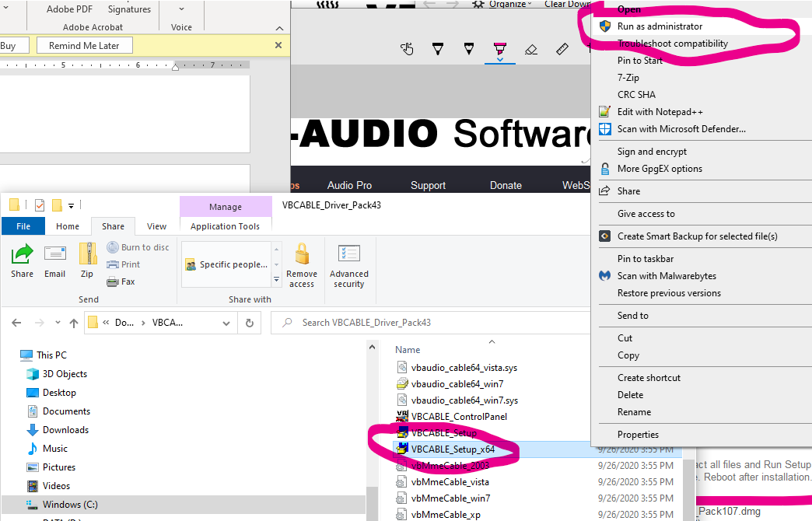
Task: Click Remind Me Later button in Word
Action: [85, 46]
